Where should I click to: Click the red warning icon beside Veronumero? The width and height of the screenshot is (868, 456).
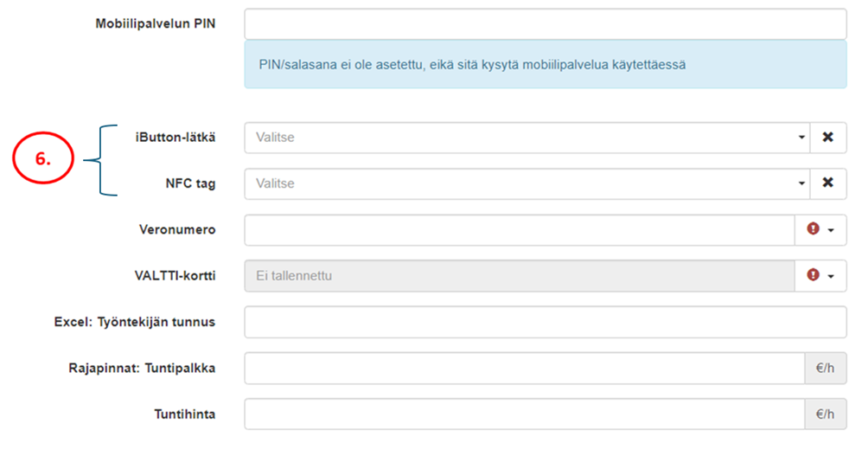[x=813, y=229]
